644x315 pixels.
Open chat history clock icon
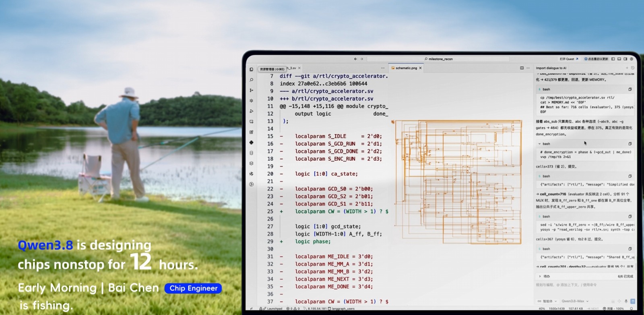coord(632,68)
